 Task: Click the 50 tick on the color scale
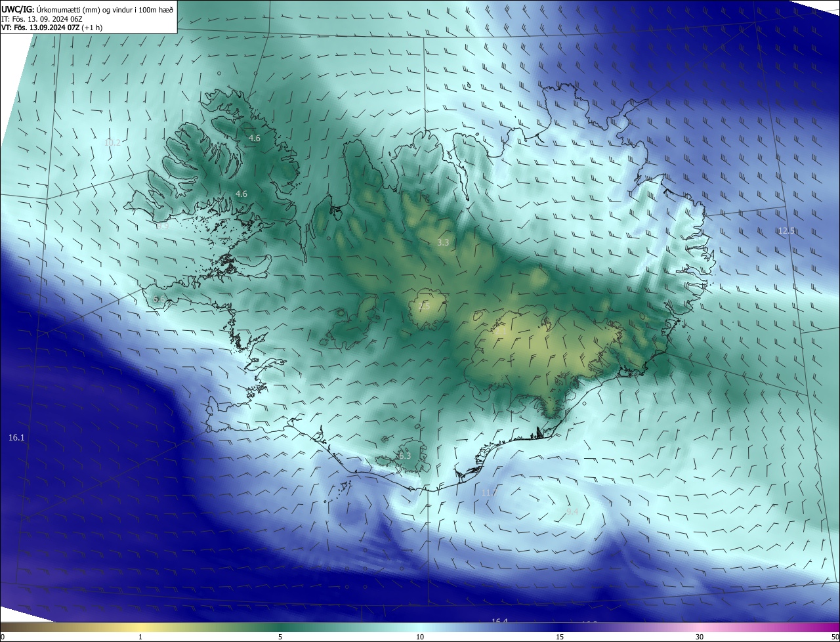click(x=835, y=637)
